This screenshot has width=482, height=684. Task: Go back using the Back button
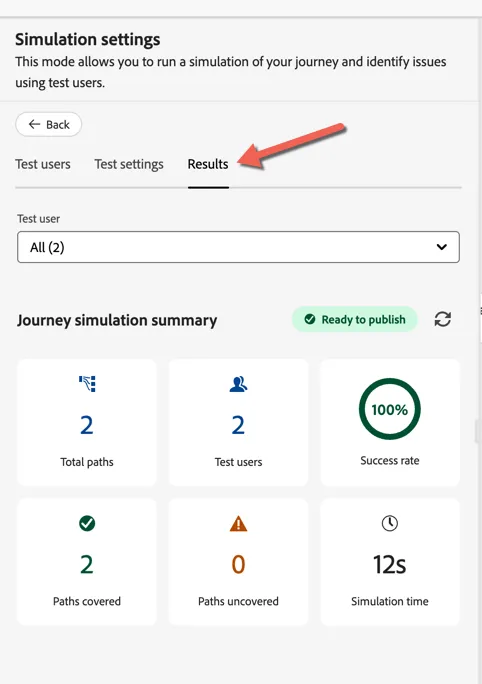point(48,125)
